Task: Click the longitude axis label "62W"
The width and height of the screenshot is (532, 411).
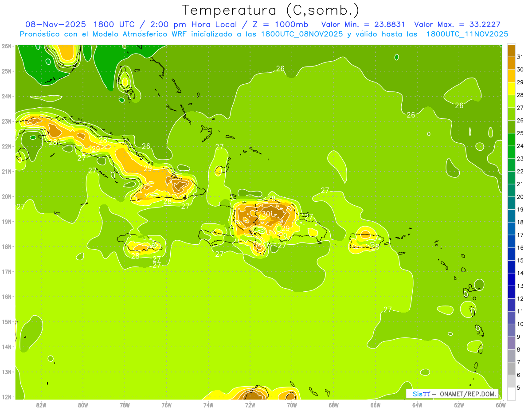Action: [x=459, y=405]
